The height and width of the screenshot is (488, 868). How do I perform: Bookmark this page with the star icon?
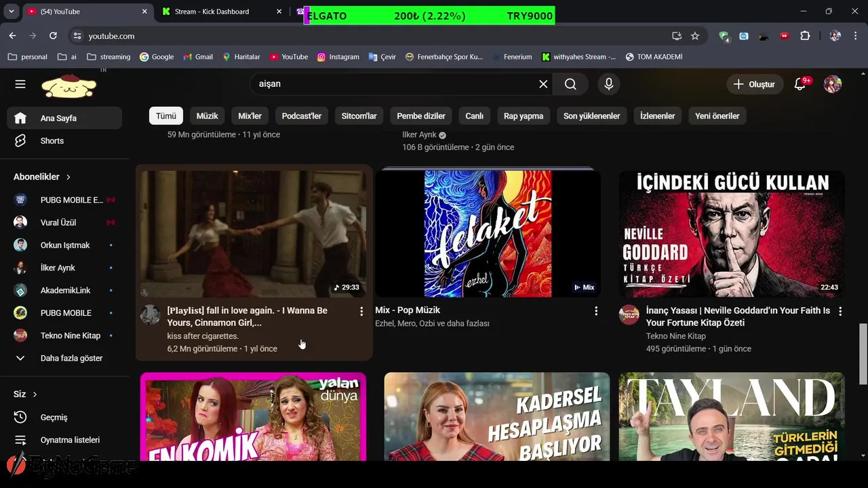click(695, 36)
